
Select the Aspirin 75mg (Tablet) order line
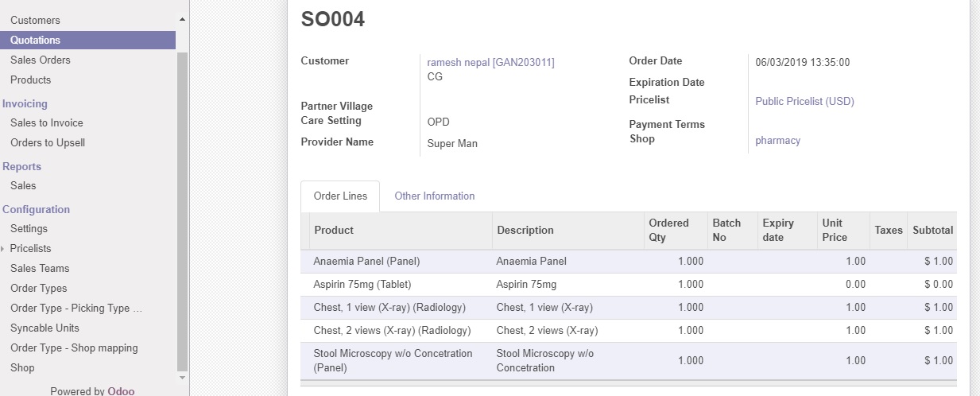click(362, 284)
